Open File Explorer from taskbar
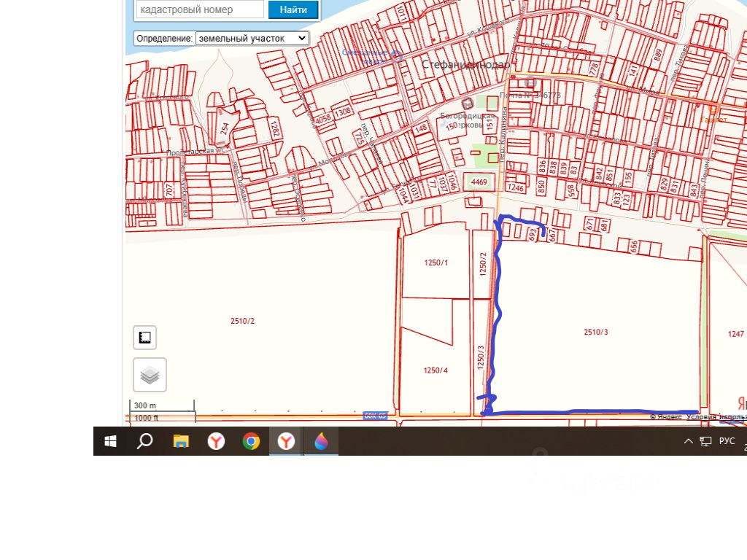Screen dimensions: 747x560 point(181,441)
